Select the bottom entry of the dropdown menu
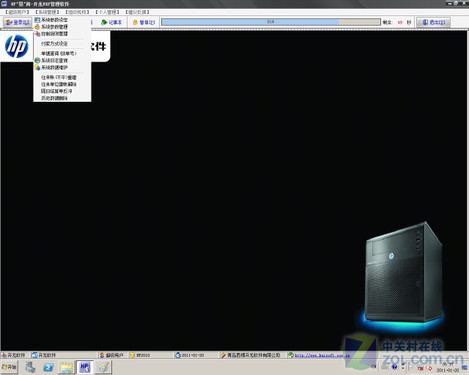Screen dimensions: 469x375 coord(54,98)
